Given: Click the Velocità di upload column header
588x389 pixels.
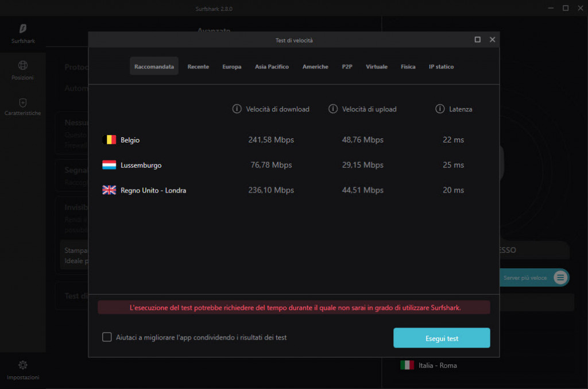Looking at the screenshot, I should [369, 109].
